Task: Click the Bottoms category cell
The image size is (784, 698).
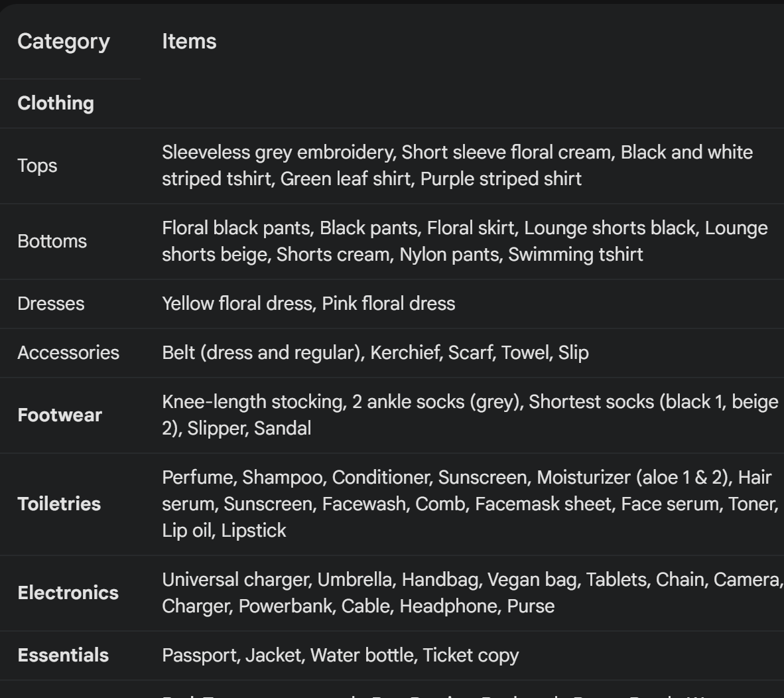Action: (x=52, y=241)
